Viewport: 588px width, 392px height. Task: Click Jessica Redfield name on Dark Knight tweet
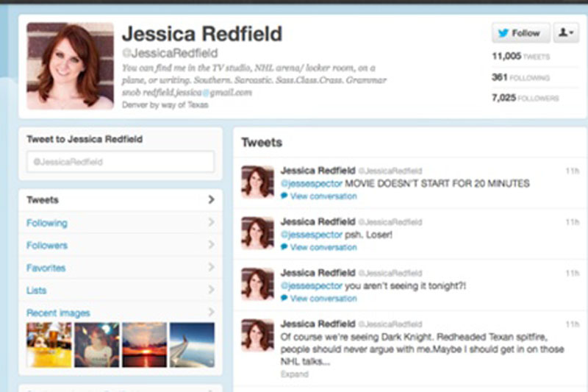pyautogui.click(x=318, y=324)
